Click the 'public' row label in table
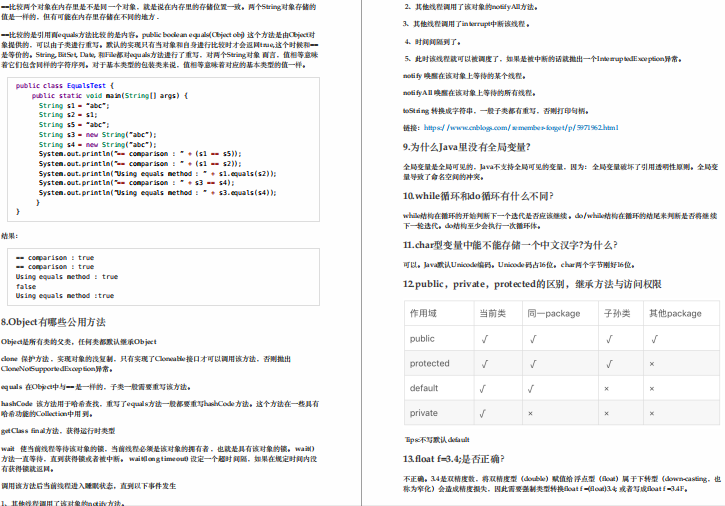 pos(422,339)
